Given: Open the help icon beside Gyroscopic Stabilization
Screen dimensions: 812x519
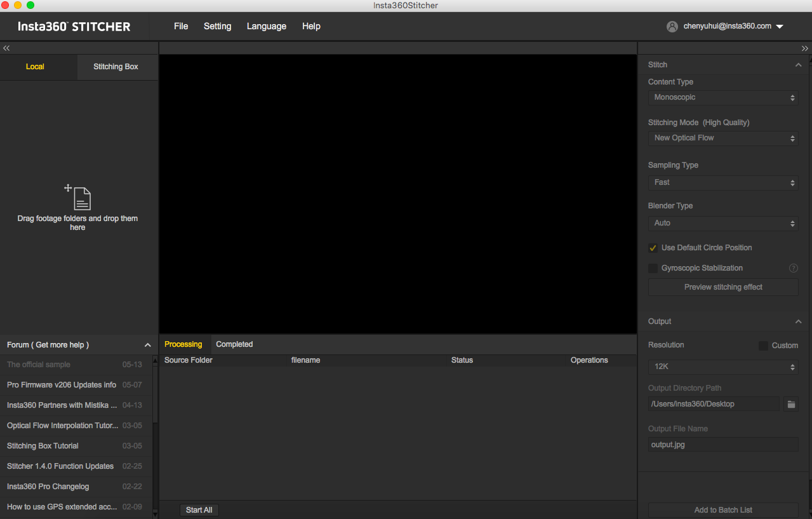Looking at the screenshot, I should coord(793,268).
